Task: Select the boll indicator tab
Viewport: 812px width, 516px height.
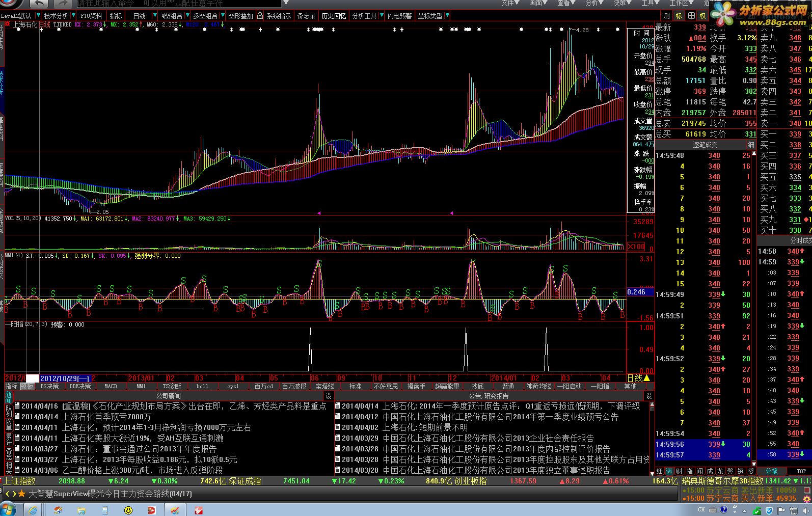Action: (202, 386)
